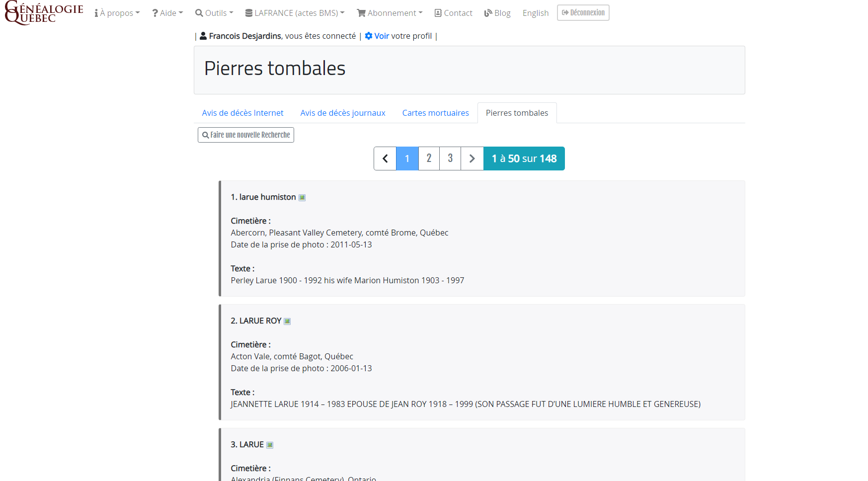Go to previous page arrow in pagination

(385, 159)
